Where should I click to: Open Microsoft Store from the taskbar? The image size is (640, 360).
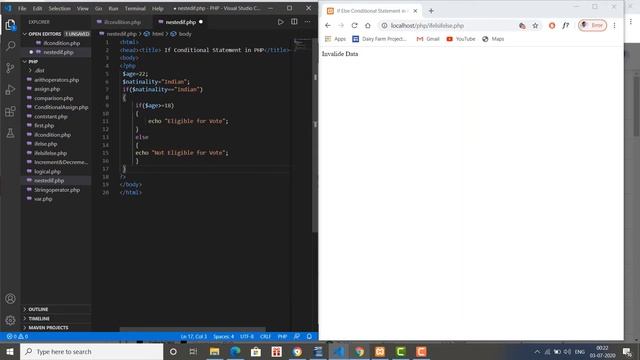point(256,351)
